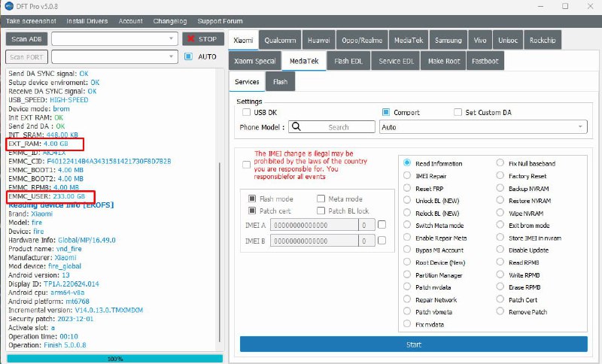Select Restore NVRAM option
This screenshot has height=364, width=602.
500,200
